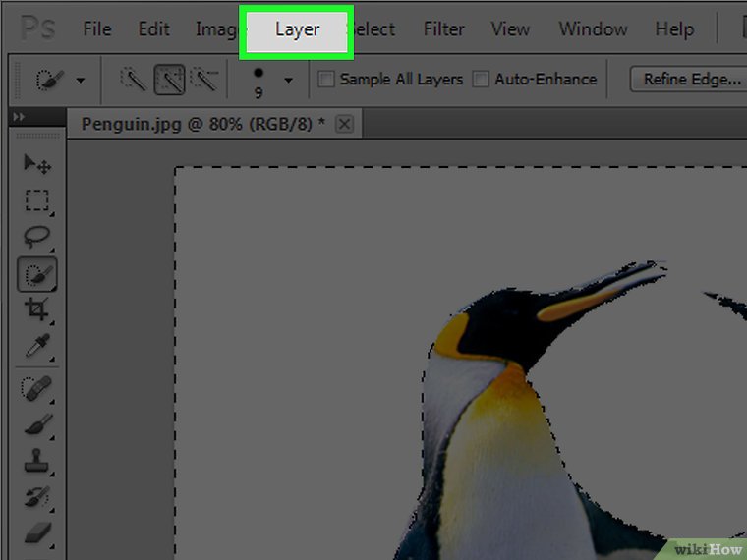
Task: Open the Help menu
Action: tap(674, 29)
